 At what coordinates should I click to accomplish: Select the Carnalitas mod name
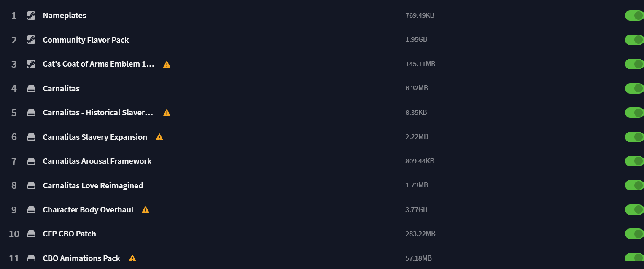click(x=61, y=89)
